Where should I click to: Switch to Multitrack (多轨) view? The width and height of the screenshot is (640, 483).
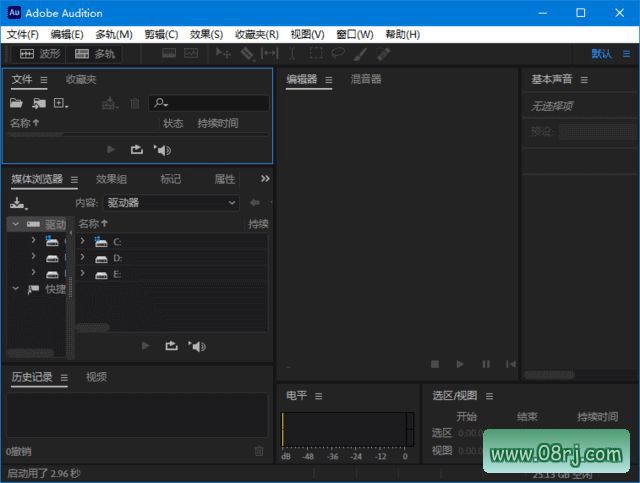pyautogui.click(x=95, y=54)
